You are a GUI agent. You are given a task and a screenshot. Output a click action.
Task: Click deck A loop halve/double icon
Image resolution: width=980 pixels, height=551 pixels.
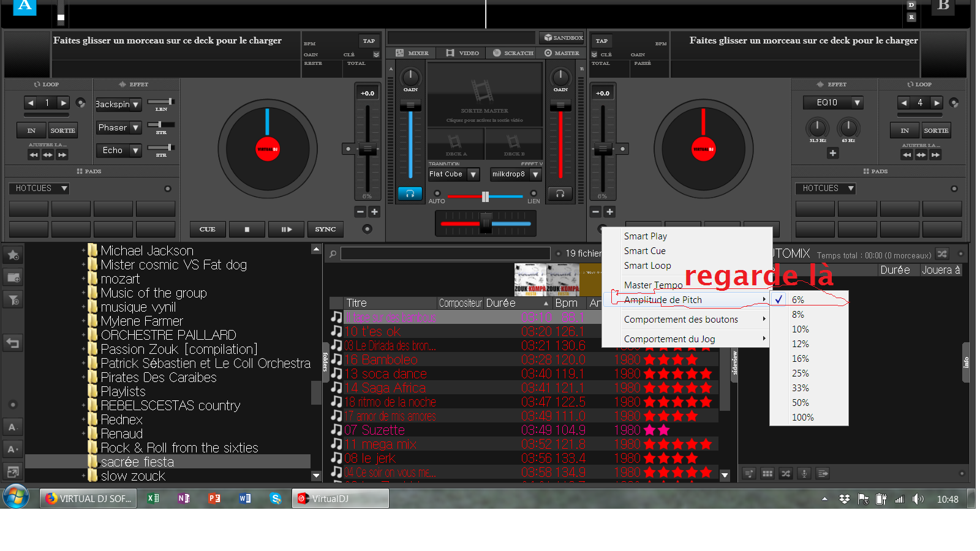(48, 155)
